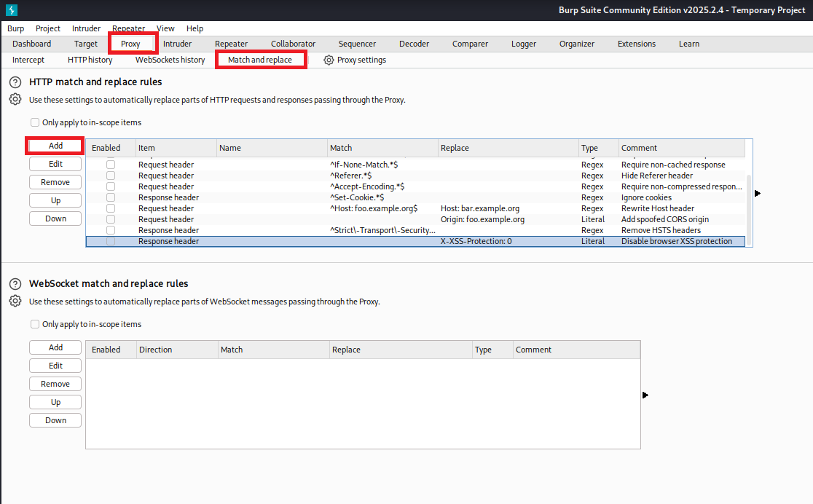Move the selected HTTP rule Up

pyautogui.click(x=55, y=200)
